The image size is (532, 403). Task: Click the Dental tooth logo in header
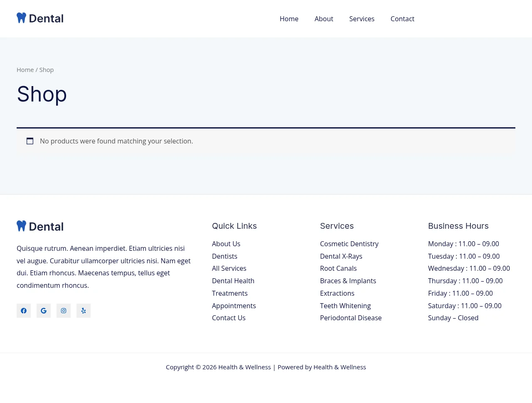pos(40,18)
